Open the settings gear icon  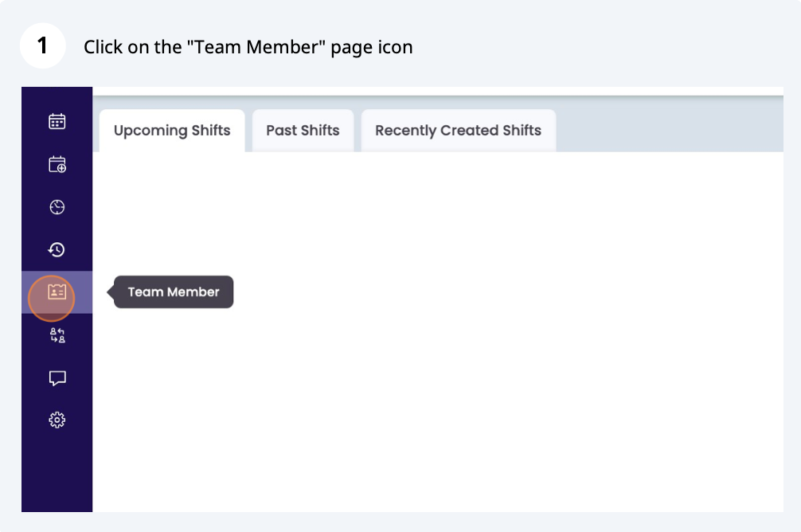coord(57,420)
